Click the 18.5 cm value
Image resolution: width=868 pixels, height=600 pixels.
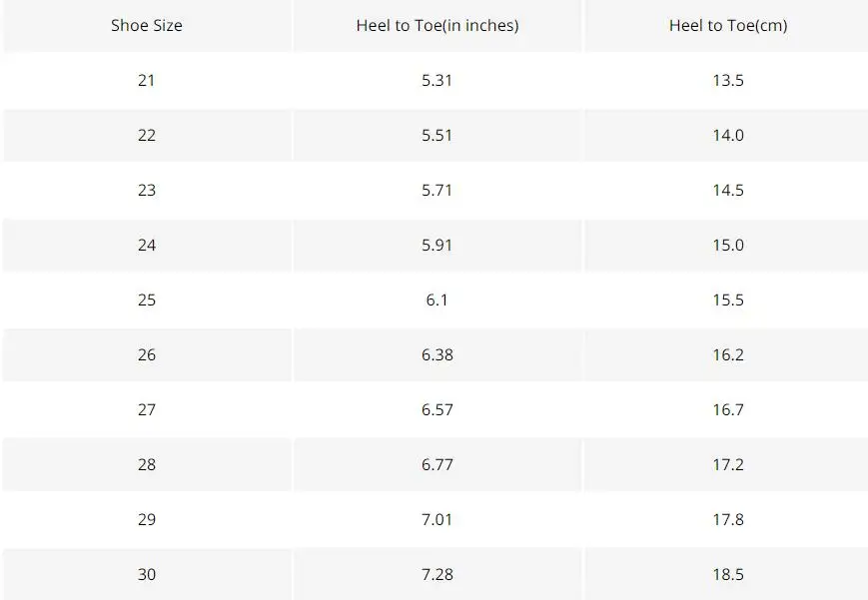[x=728, y=574]
